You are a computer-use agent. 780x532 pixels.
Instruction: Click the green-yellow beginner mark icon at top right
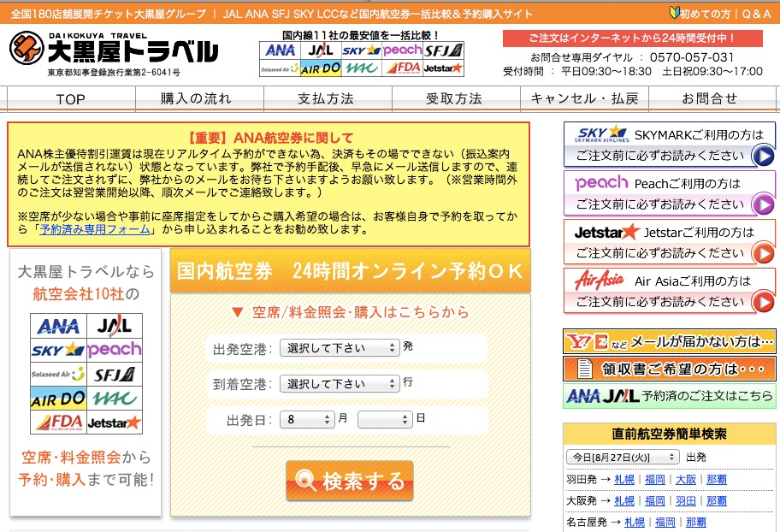675,13
